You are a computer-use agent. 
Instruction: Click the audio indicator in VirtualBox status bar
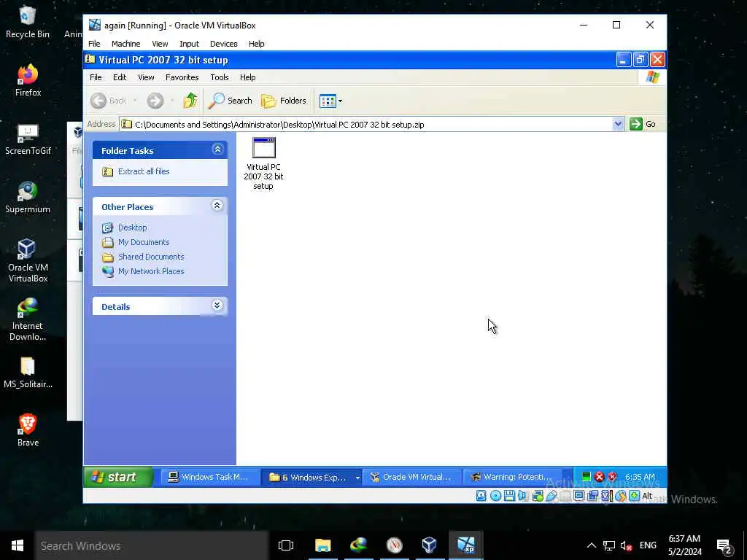(x=523, y=496)
